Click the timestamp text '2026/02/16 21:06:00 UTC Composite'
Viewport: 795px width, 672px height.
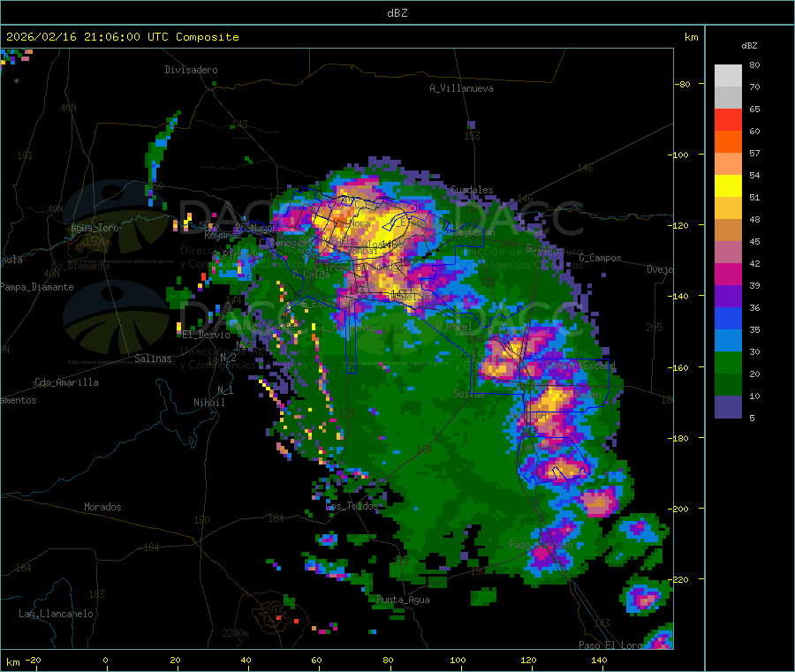(x=122, y=37)
